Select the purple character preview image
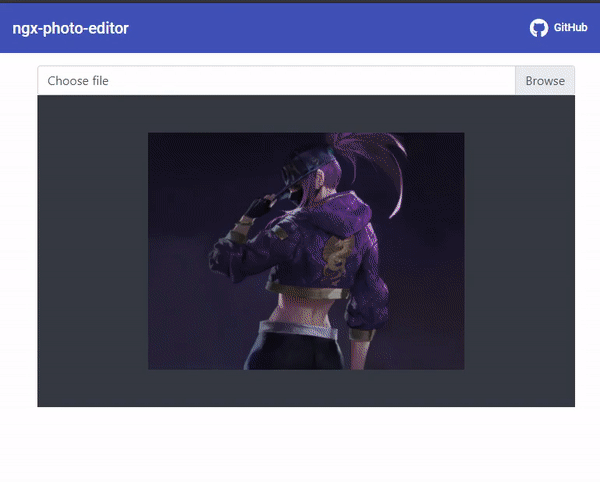 coord(306,251)
